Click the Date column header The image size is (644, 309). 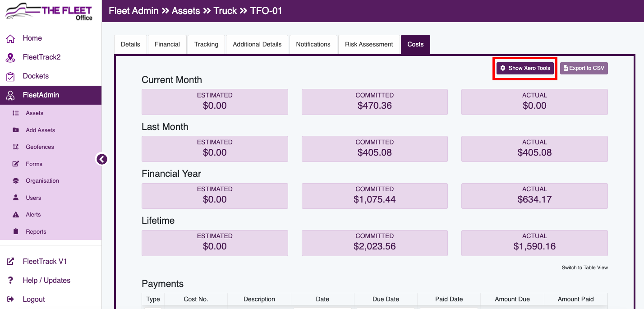coord(322,299)
